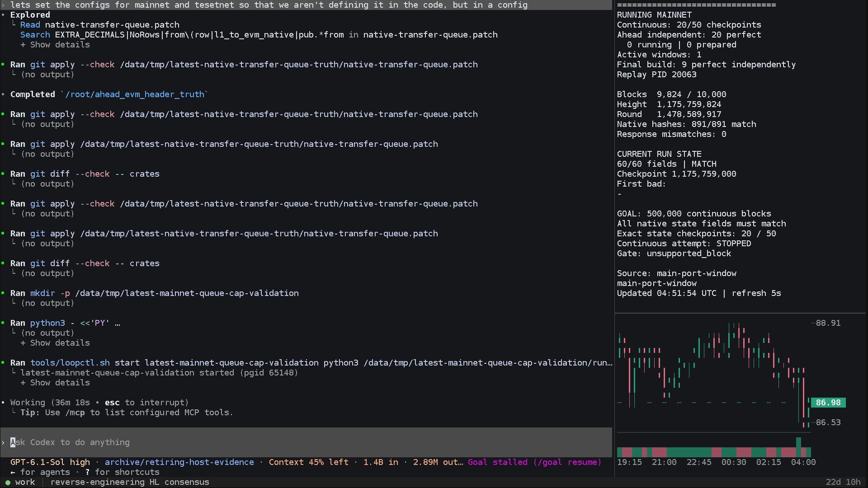
Task: Click the 22d 10h uptime indicator
Action: point(843,482)
